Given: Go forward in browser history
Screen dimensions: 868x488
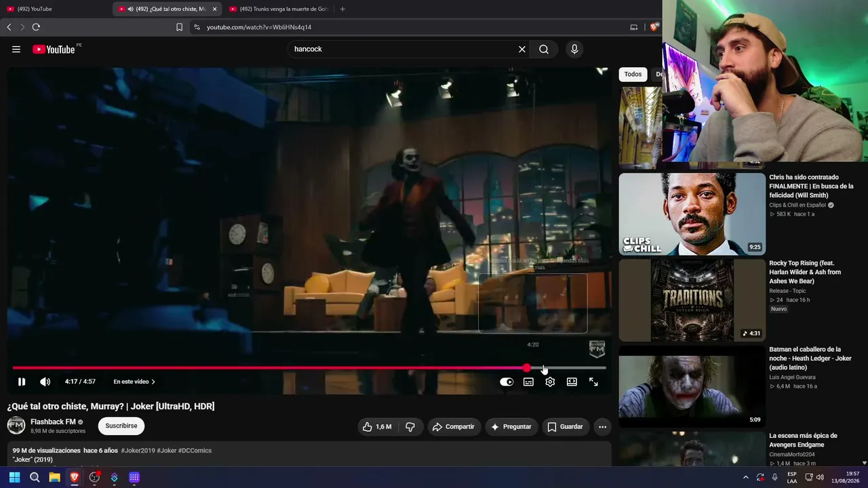Looking at the screenshot, I should pos(22,27).
